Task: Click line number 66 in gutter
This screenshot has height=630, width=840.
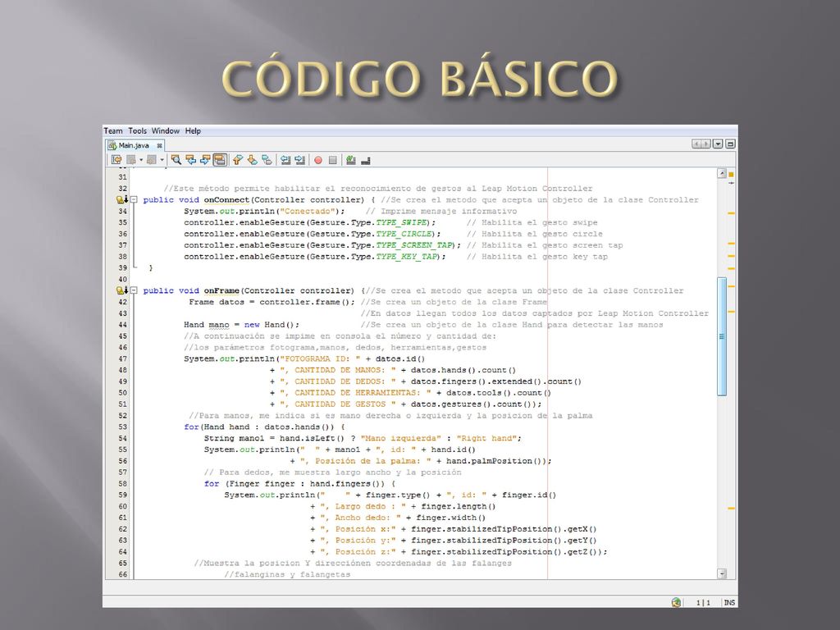Action: pyautogui.click(x=123, y=574)
